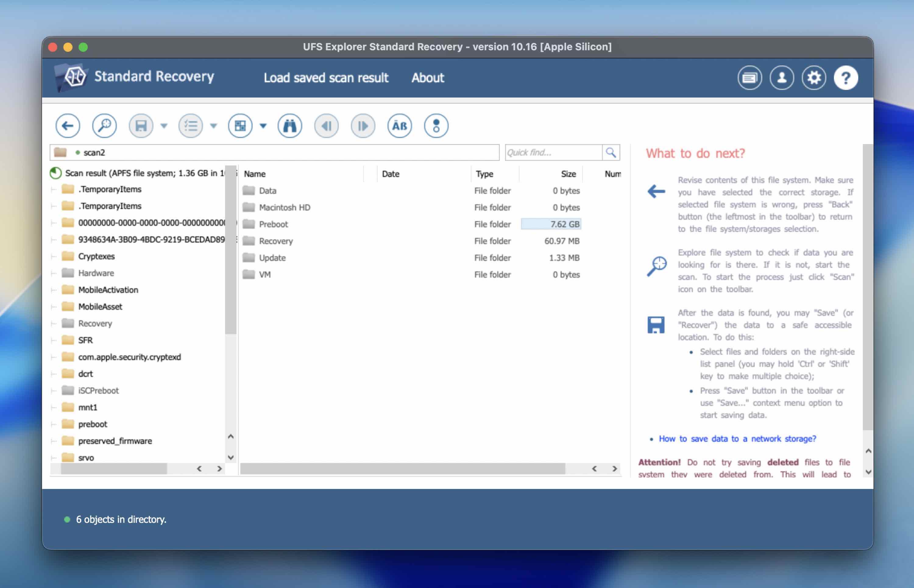This screenshot has width=914, height=588.
Task: Click into the Quick find search field
Action: point(553,153)
